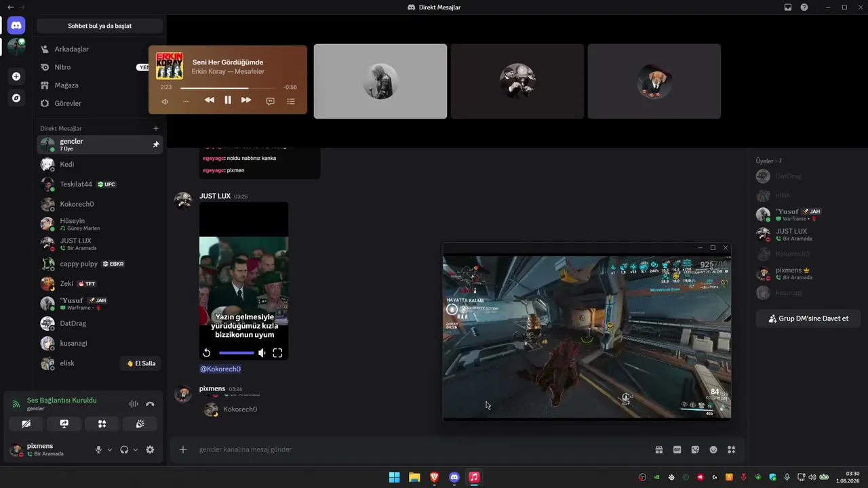Create new DM with plus icon

pyautogui.click(x=156, y=128)
